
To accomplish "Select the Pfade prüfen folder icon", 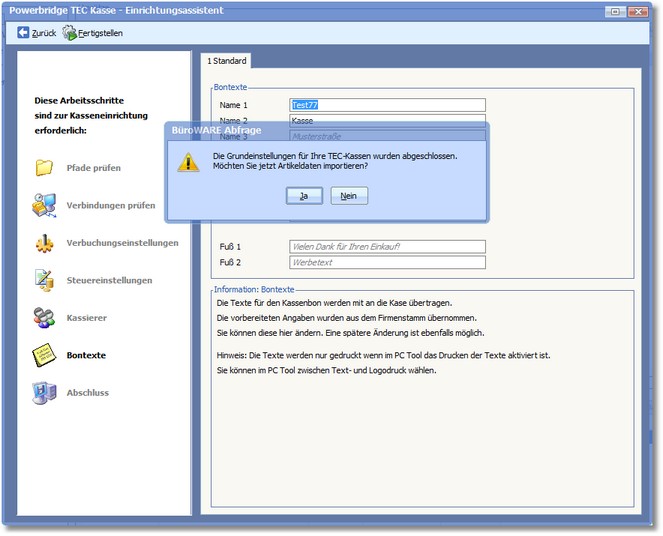I will [x=44, y=168].
